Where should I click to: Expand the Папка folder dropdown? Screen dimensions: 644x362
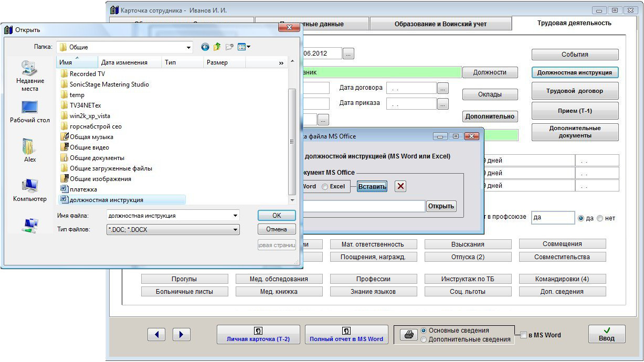pos(189,47)
